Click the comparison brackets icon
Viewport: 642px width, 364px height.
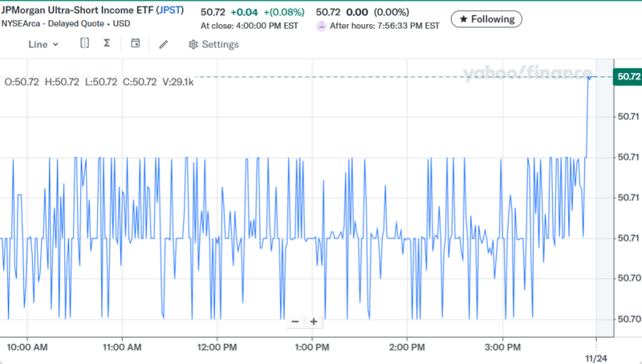(85, 43)
